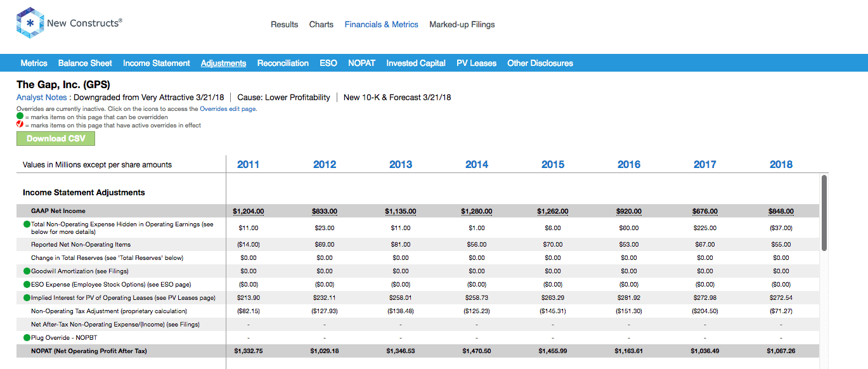Image resolution: width=868 pixels, height=369 pixels.
Task: Click the green legend dot for overridable items
Action: click(20, 117)
